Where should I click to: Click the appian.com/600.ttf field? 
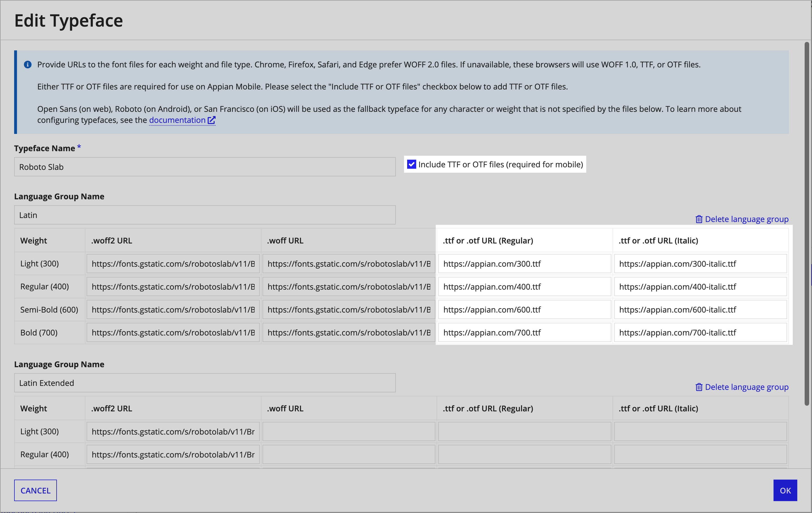tap(525, 309)
